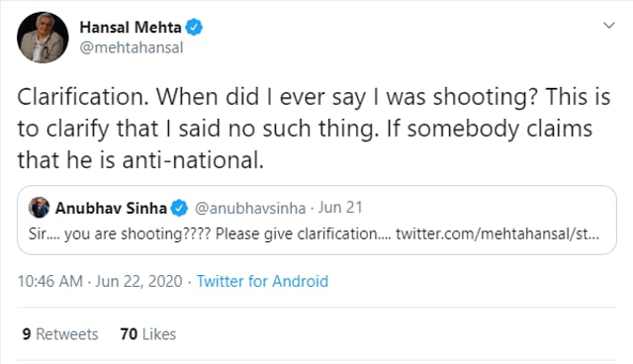The image size is (633, 364).
Task: Expand the tweet options chevron
Action: (x=609, y=26)
